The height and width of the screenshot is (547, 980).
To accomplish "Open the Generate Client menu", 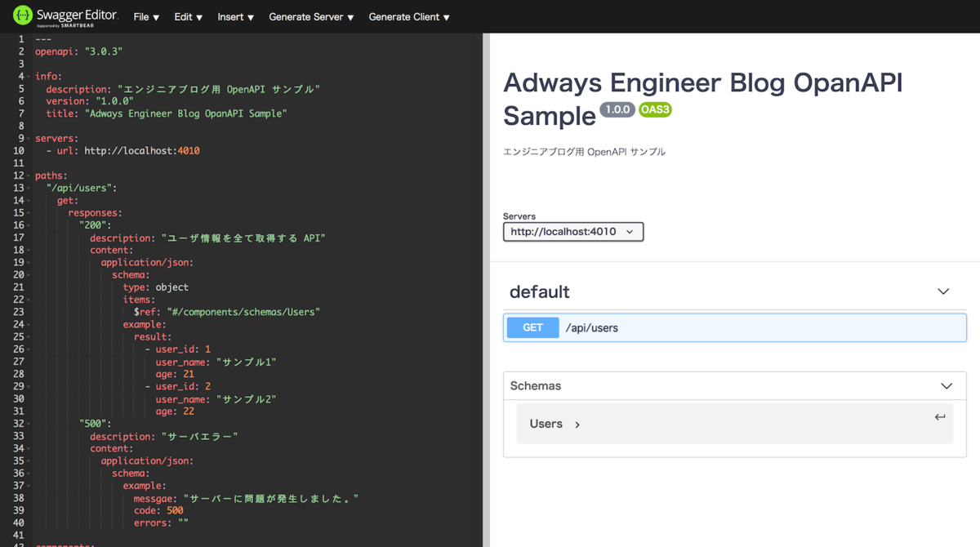I will [x=409, y=16].
